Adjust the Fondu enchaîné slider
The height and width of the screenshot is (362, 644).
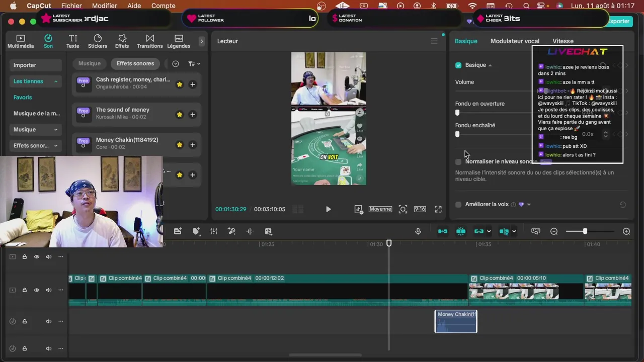pyautogui.click(x=457, y=134)
